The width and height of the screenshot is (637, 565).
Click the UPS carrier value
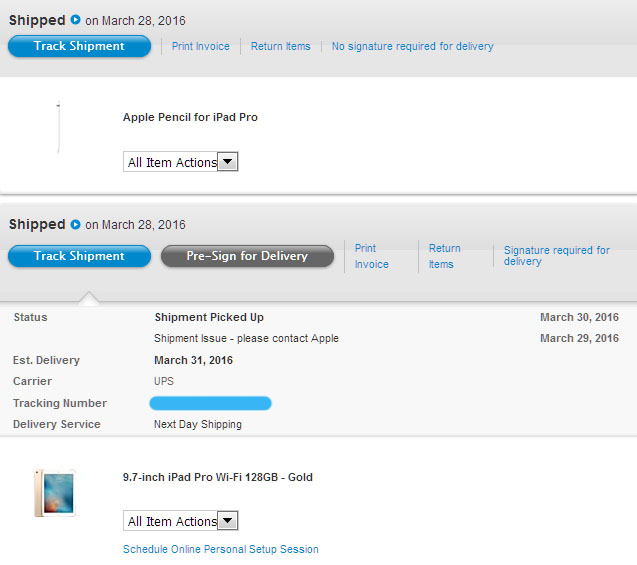click(x=164, y=381)
